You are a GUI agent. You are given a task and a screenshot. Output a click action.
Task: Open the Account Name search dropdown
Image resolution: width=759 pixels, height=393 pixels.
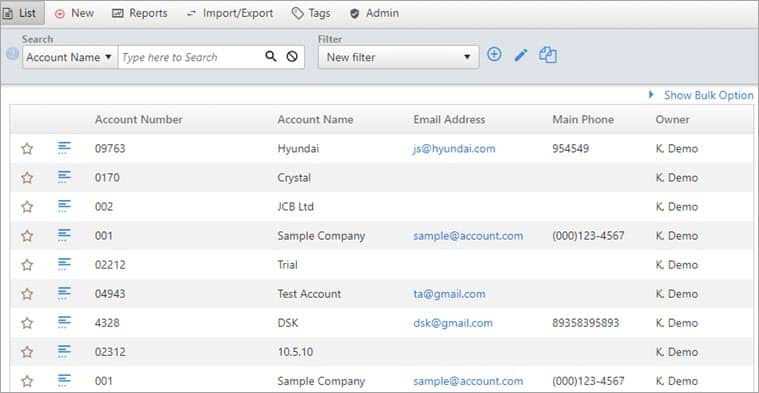[x=70, y=57]
